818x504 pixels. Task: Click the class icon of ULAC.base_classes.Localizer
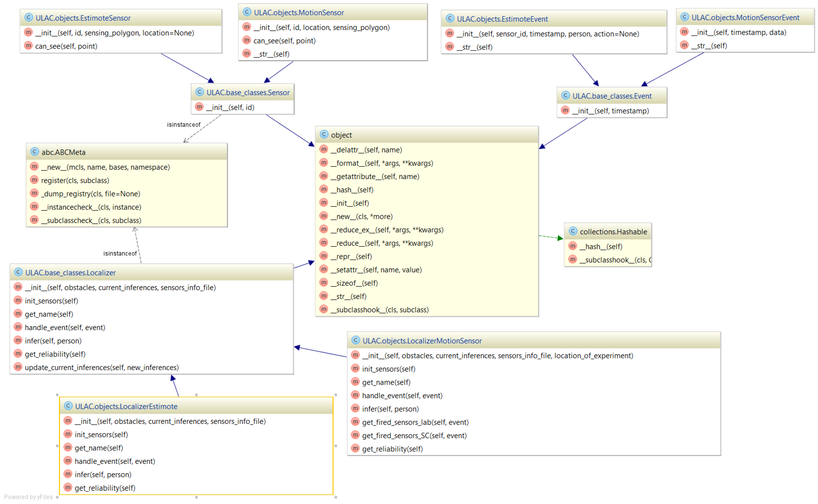18,272
